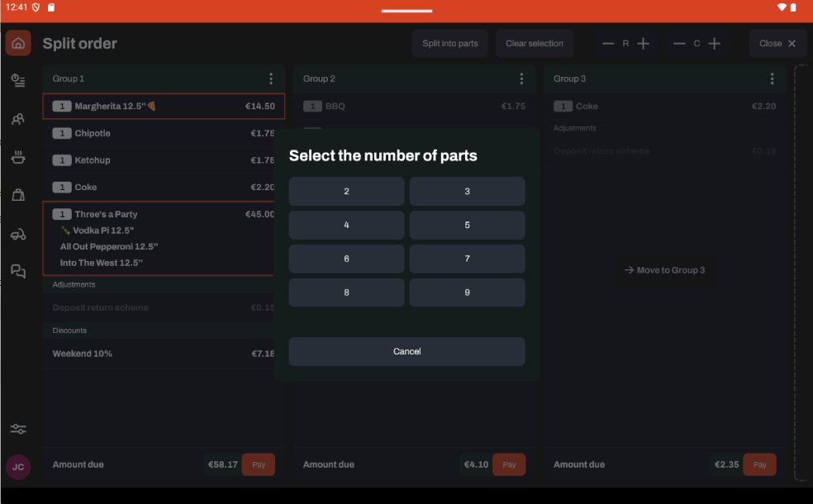Open the Group 3 three-dot menu
Screen dimensions: 813x504
pos(772,78)
